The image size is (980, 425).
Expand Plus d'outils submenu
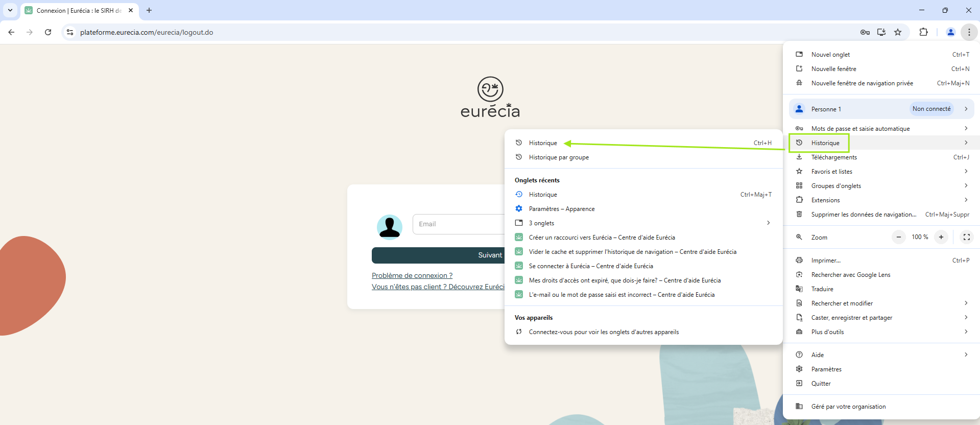(x=881, y=332)
